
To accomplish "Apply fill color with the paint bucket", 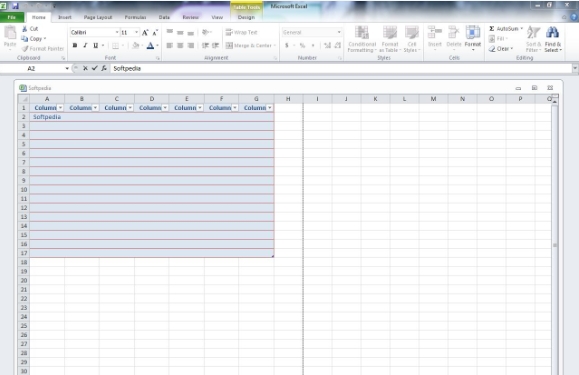I will pyautogui.click(x=136, y=45).
